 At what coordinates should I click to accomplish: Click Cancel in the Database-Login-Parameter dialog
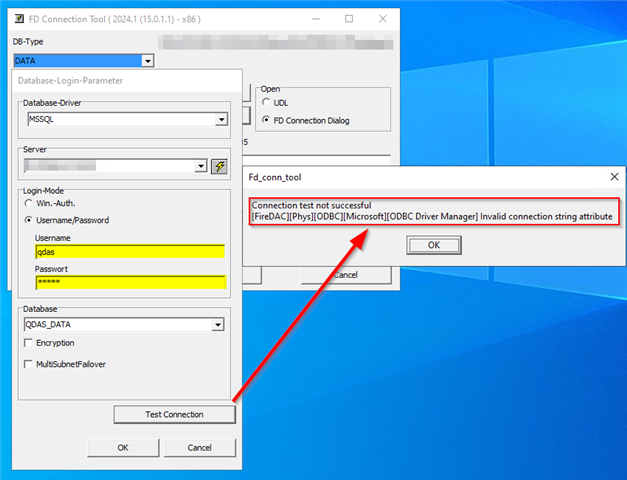(x=200, y=448)
